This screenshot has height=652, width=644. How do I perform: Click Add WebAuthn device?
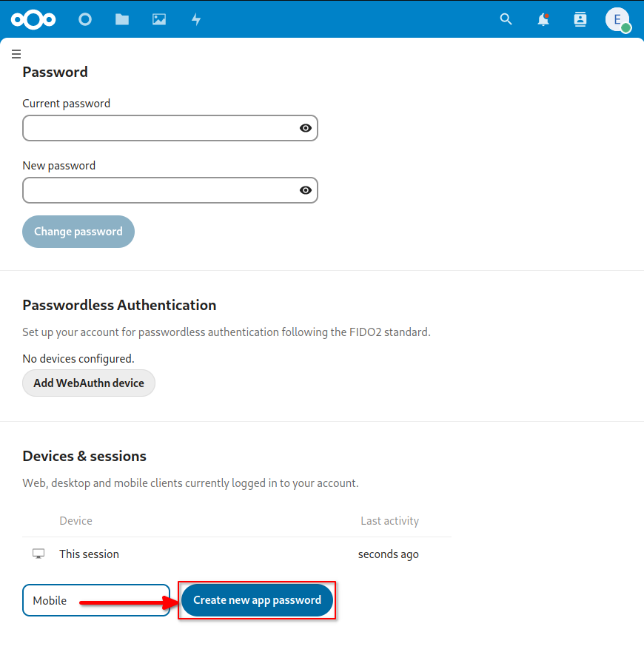[x=88, y=383]
